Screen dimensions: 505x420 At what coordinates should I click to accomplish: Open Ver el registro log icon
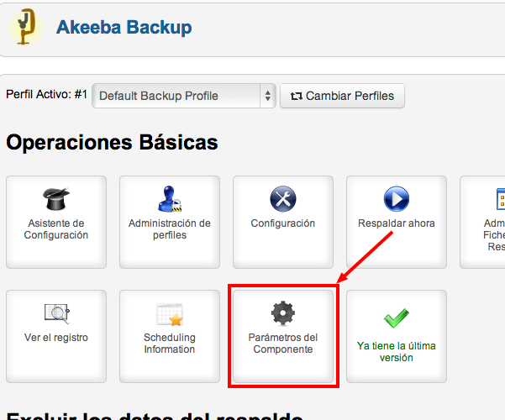click(x=56, y=313)
